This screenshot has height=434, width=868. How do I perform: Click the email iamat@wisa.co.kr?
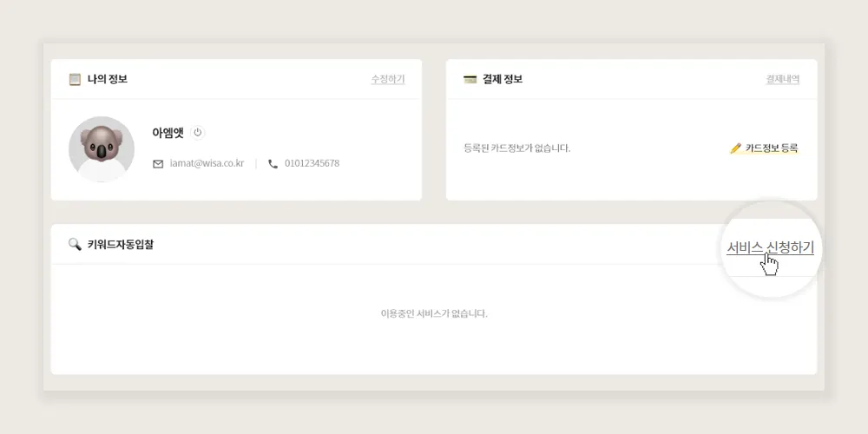click(207, 164)
